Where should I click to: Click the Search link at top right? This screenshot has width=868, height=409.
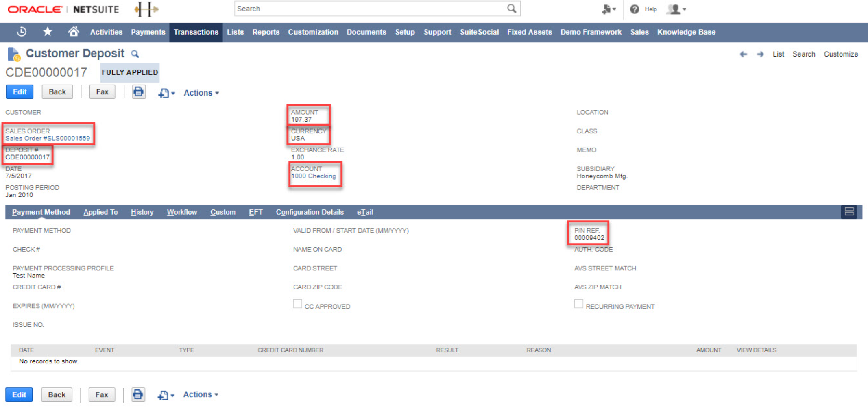[x=804, y=54]
